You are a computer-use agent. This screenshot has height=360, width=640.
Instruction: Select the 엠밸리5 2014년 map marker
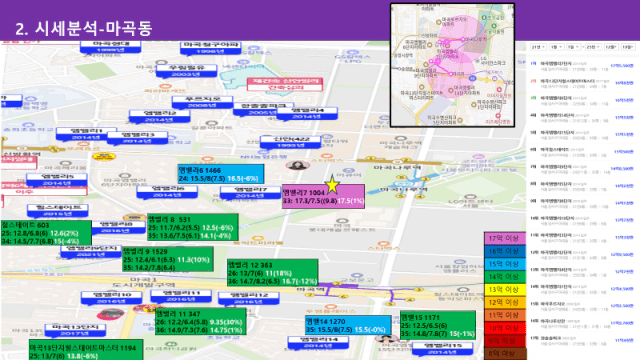[x=57, y=180]
